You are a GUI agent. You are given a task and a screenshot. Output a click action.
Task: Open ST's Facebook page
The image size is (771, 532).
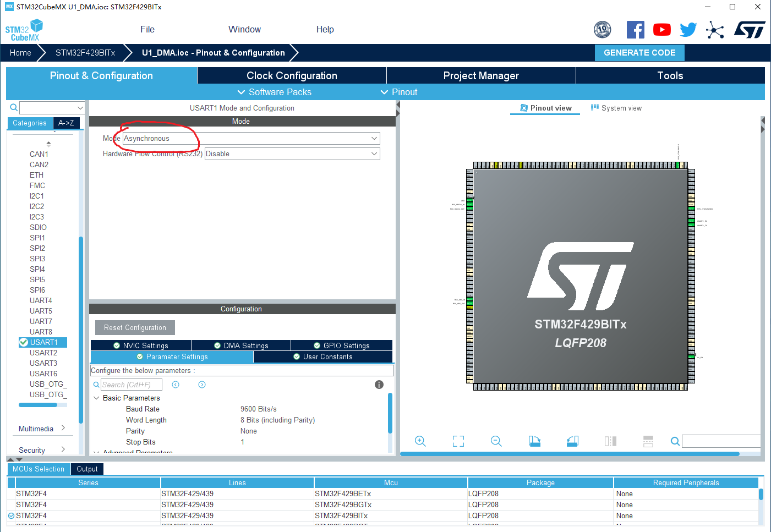pos(636,29)
